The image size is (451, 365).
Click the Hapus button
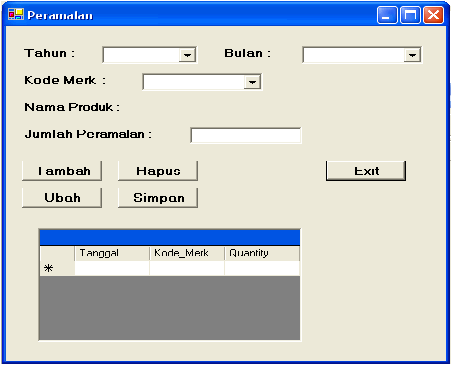pos(158,171)
